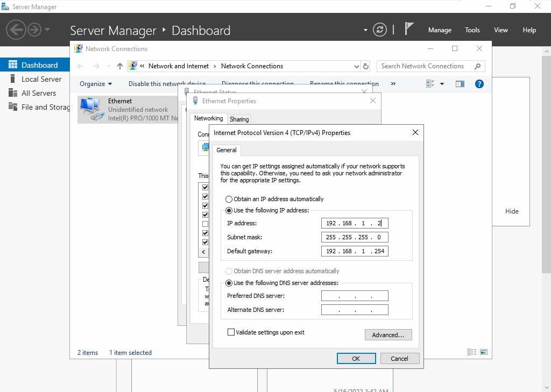Click the Preferred DNS server field
The image size is (551, 392).
pyautogui.click(x=355, y=296)
